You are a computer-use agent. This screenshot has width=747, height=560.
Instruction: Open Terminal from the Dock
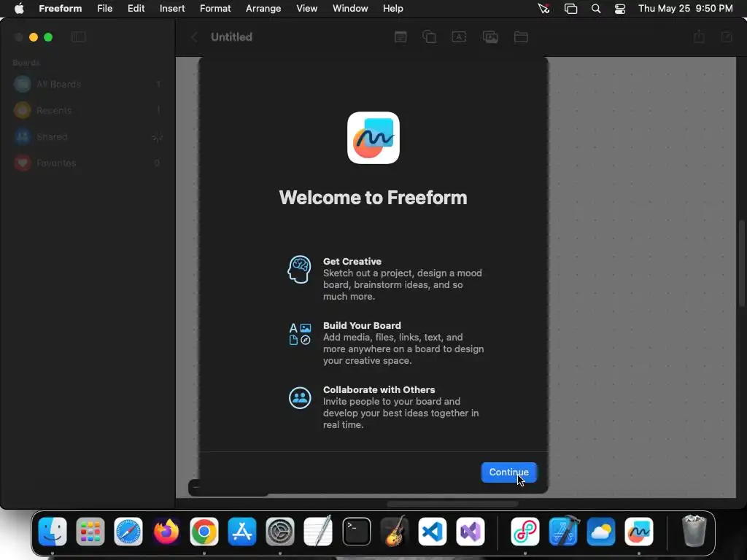point(356,532)
